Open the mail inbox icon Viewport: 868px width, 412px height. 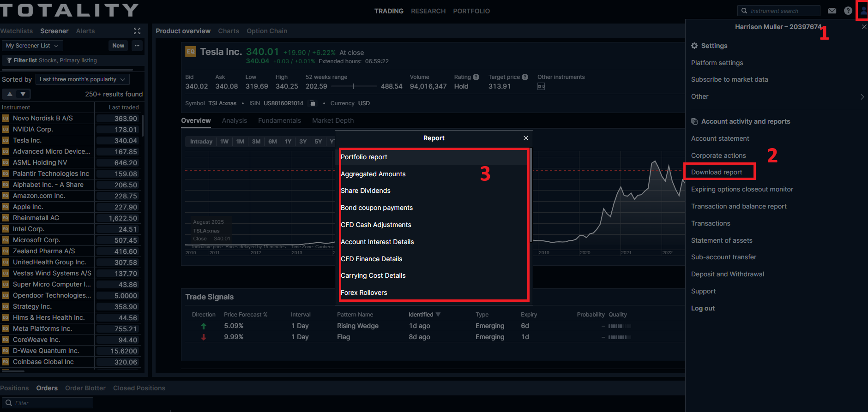[x=832, y=11]
